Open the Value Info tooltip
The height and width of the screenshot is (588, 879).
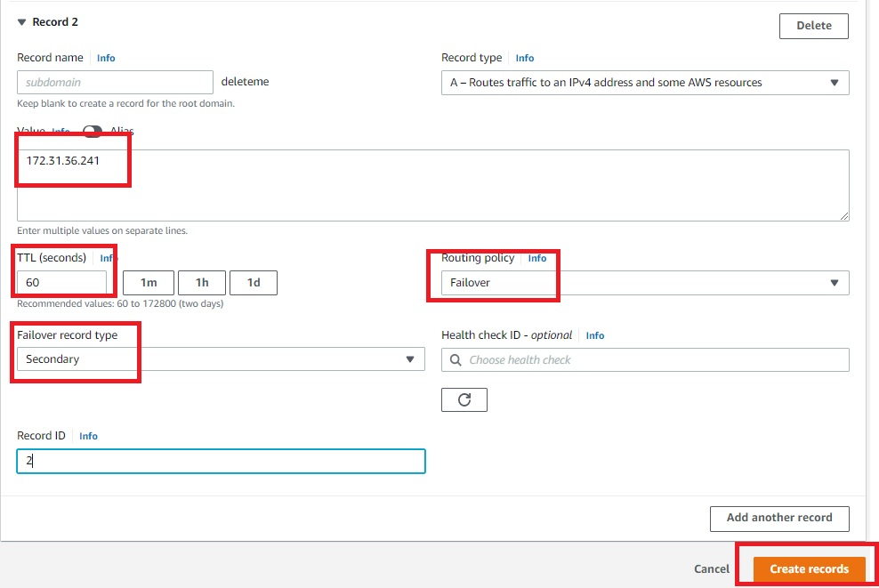tap(60, 131)
